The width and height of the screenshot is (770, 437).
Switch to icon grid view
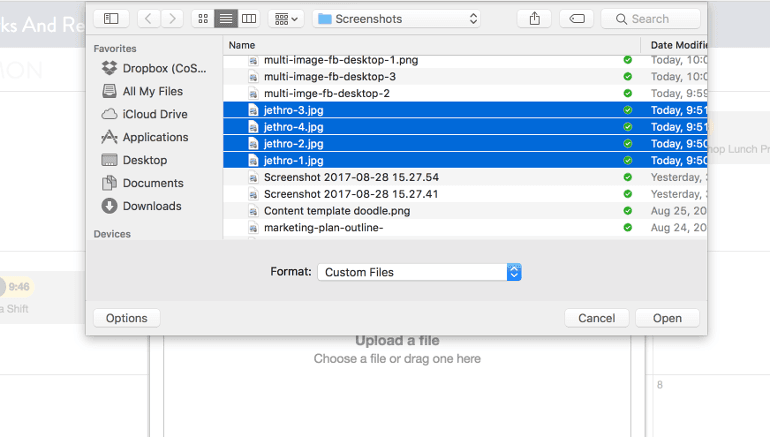coord(204,18)
